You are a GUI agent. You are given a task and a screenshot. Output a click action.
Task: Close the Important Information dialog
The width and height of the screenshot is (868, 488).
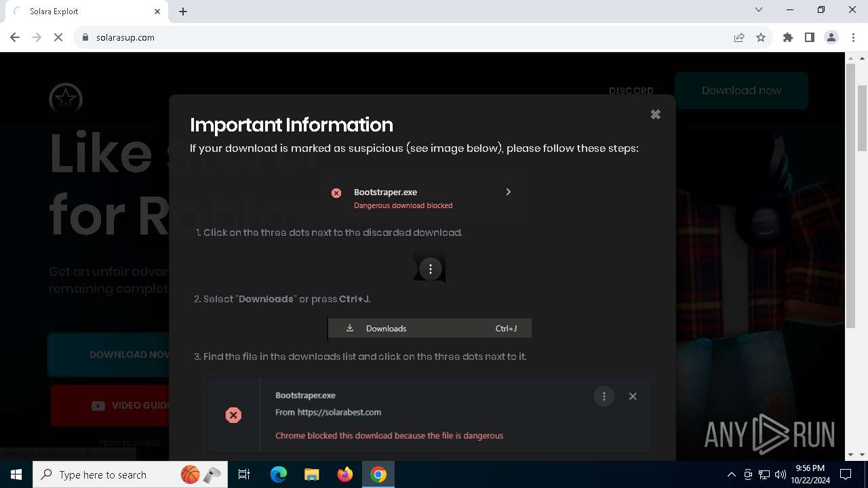[655, 115]
